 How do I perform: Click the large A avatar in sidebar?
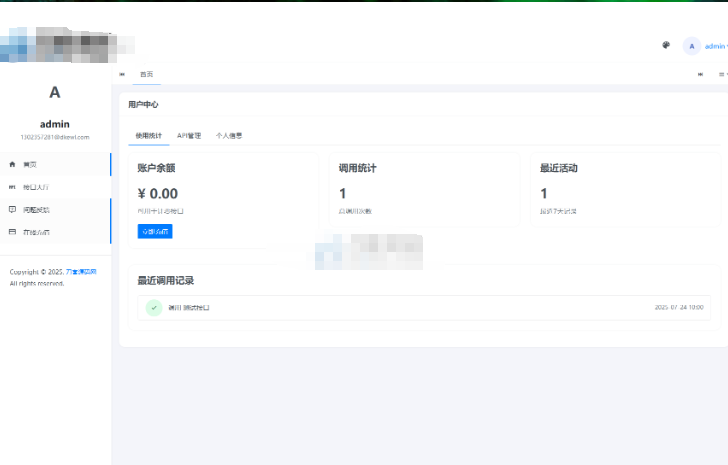coord(55,92)
